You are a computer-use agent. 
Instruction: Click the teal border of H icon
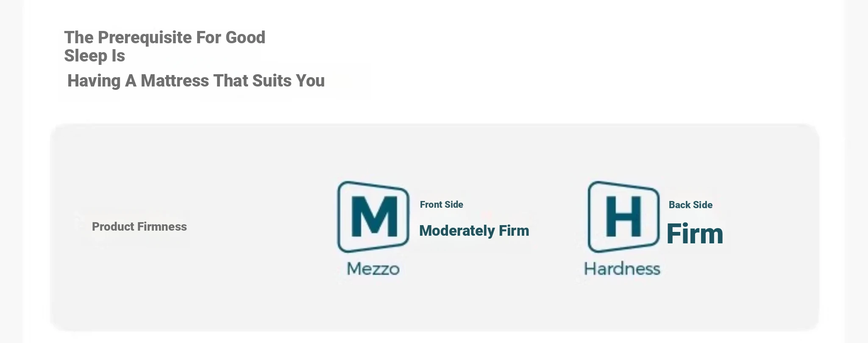(x=590, y=217)
